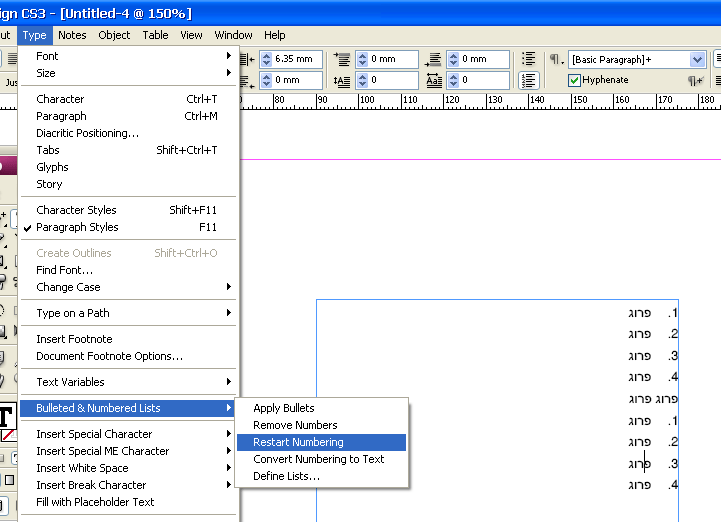This screenshot has height=522, width=721.
Task: Click the drop cap lines stepper
Action: [x=362, y=80]
